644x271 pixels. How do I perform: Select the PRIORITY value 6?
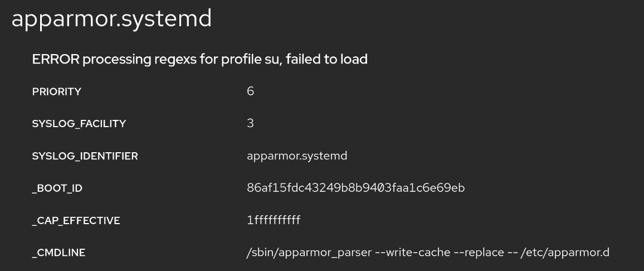[x=250, y=91]
